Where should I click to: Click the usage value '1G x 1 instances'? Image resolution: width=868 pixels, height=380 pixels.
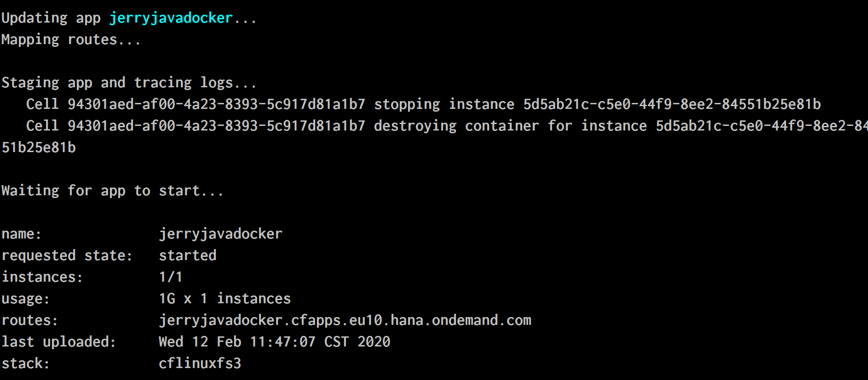(225, 299)
